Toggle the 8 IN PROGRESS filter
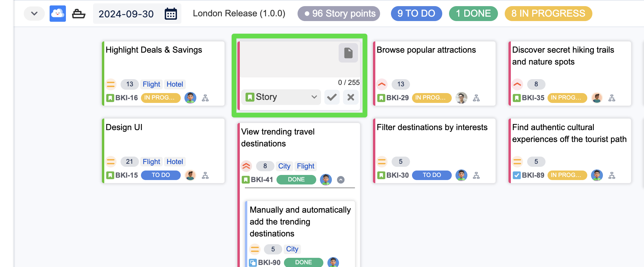 [548, 14]
